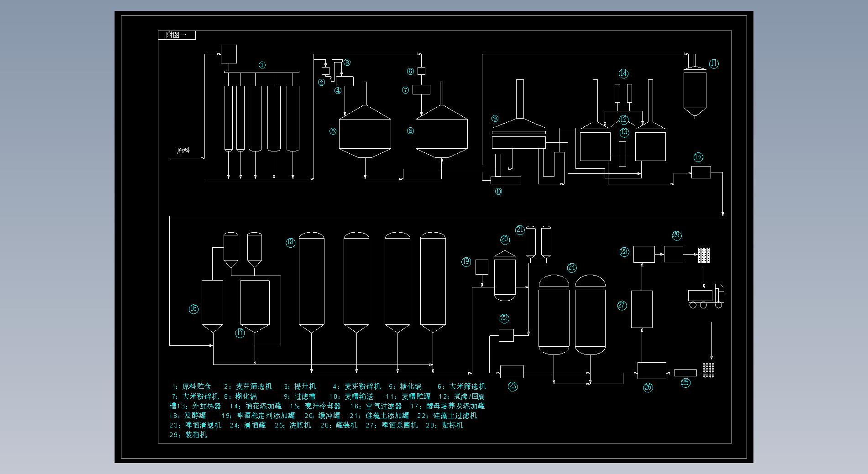Select legend entry '11：麦糟贮罐'
The width and height of the screenshot is (868, 474).
[x=408, y=396]
